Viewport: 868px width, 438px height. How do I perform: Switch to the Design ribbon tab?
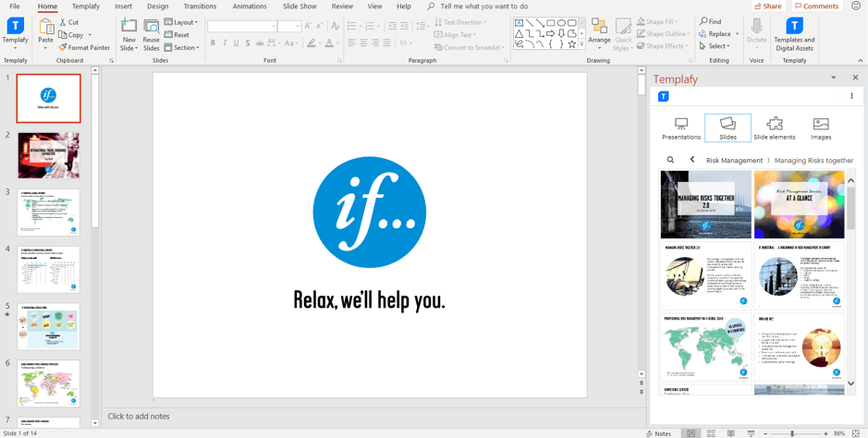[x=158, y=6]
